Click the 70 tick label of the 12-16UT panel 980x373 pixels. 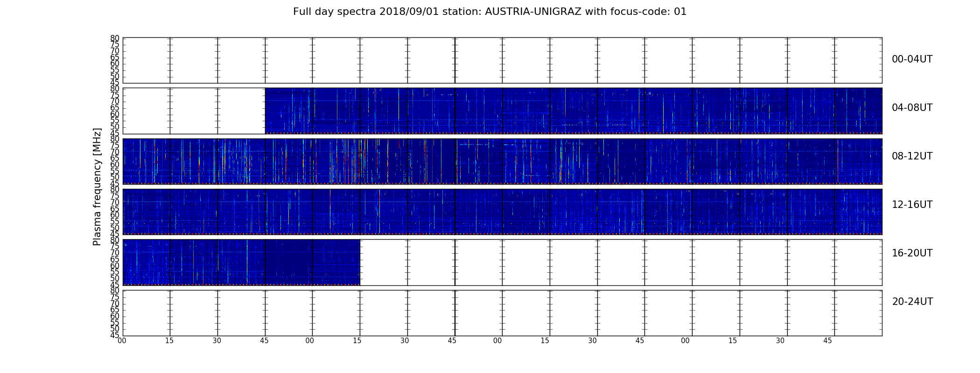click(115, 202)
